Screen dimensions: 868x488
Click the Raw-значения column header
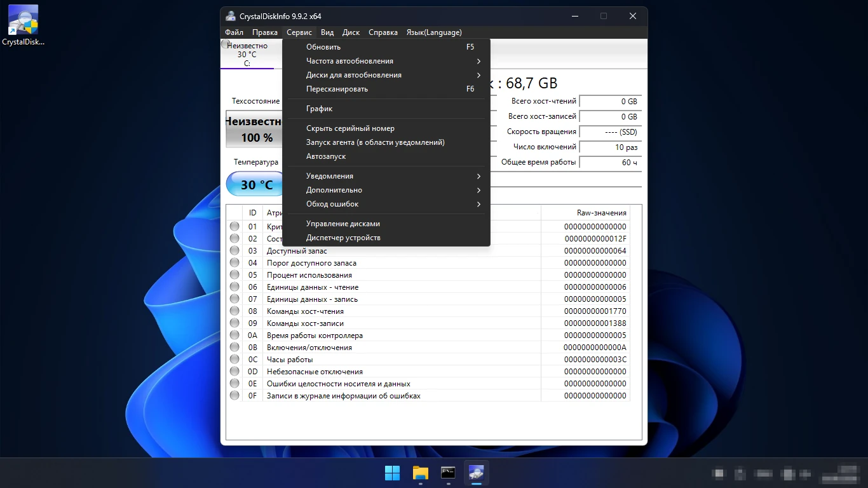coord(585,213)
